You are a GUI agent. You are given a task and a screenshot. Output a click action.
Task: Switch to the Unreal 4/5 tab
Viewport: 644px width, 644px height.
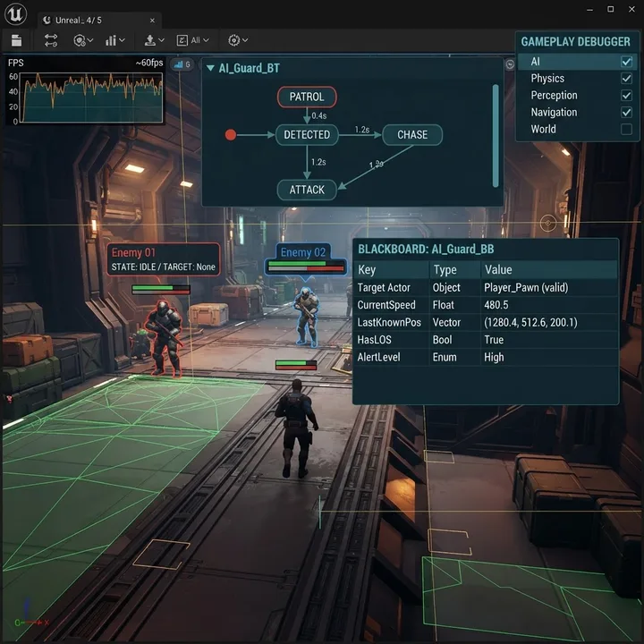coord(99,20)
